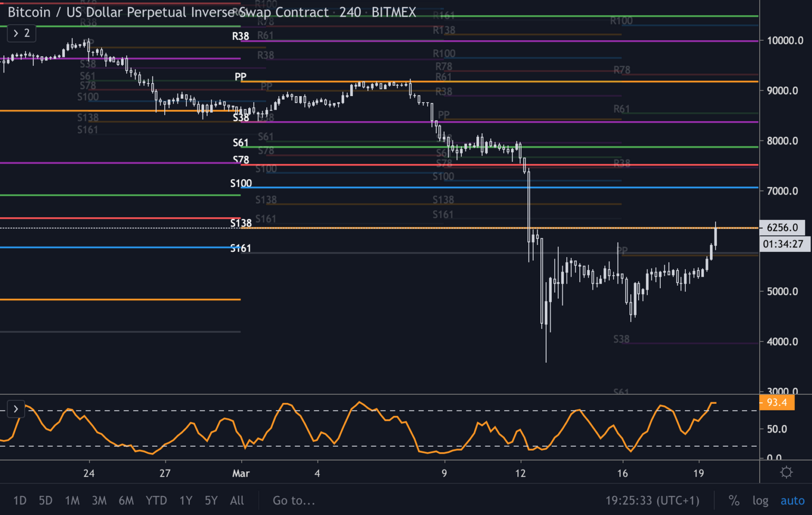812x515 pixels.
Task: Click date 9 on time axis
Action: 444,473
